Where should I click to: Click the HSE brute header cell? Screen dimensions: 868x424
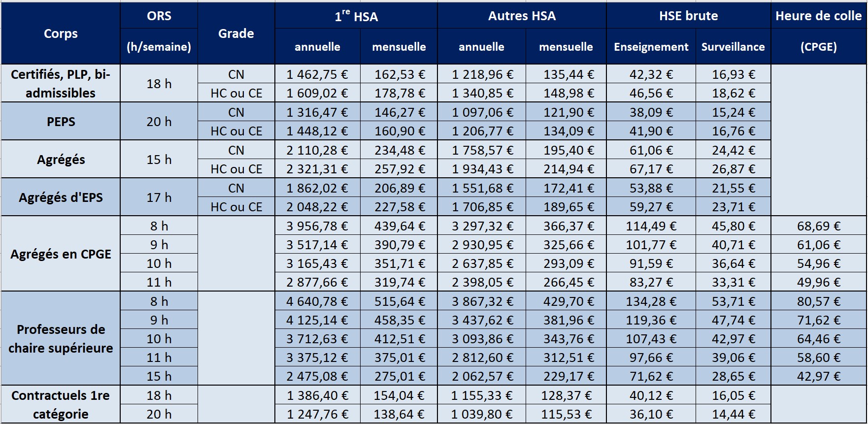[x=688, y=16]
